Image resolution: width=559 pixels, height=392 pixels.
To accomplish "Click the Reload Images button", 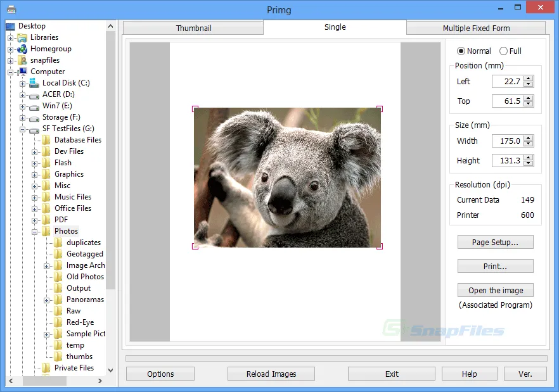I will pos(271,374).
